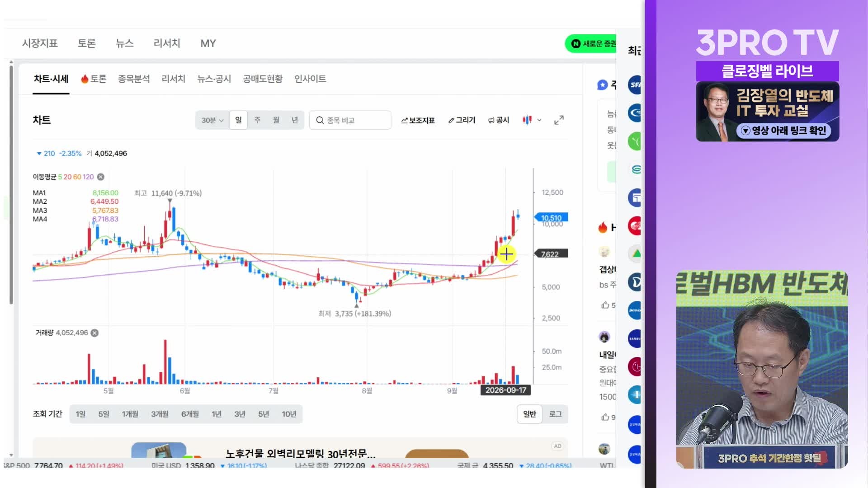Switch chart to 일반 scale
The image size is (868, 488).
point(529,414)
